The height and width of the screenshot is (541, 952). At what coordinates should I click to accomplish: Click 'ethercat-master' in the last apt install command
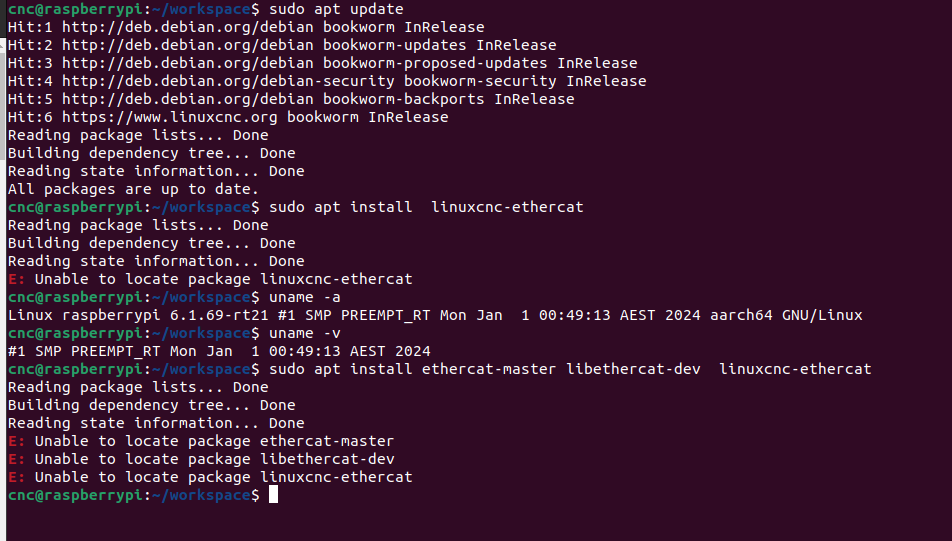pos(489,369)
